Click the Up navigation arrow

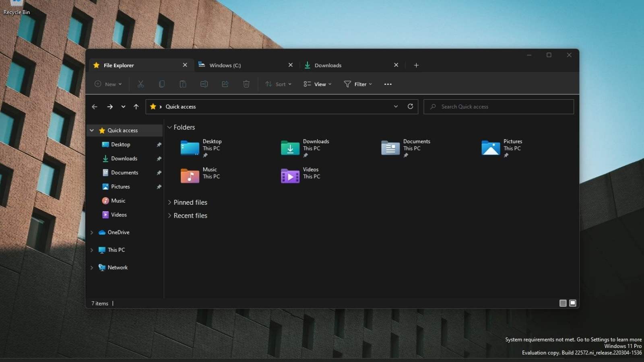coord(136,107)
